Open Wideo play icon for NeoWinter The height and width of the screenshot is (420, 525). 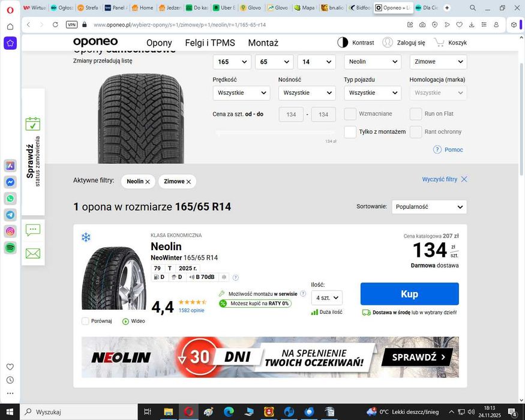click(x=125, y=321)
